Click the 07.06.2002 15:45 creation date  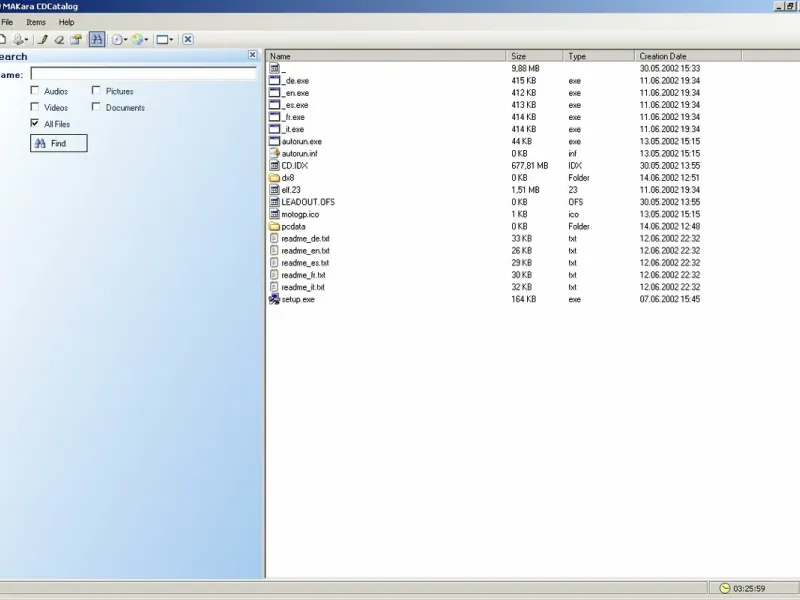[669, 299]
